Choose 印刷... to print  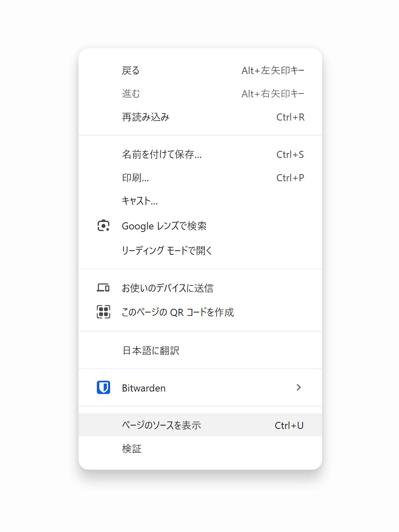coord(200,178)
